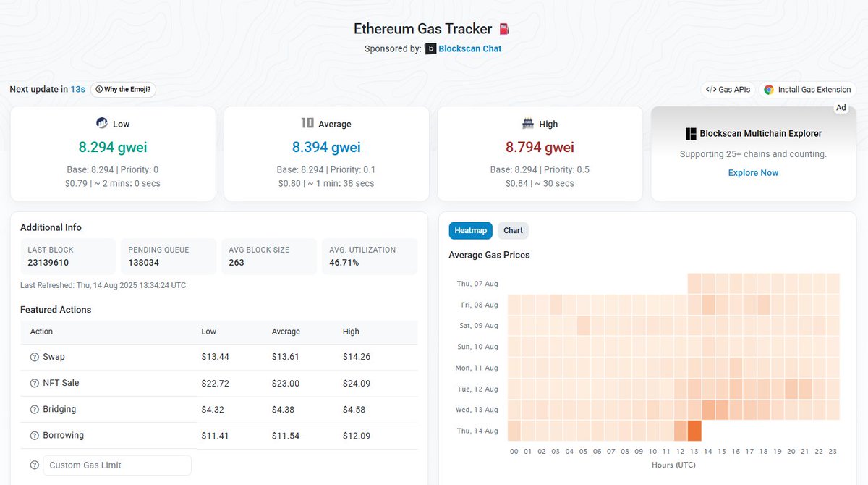Click the question mark icon next to Swap

(x=35, y=356)
